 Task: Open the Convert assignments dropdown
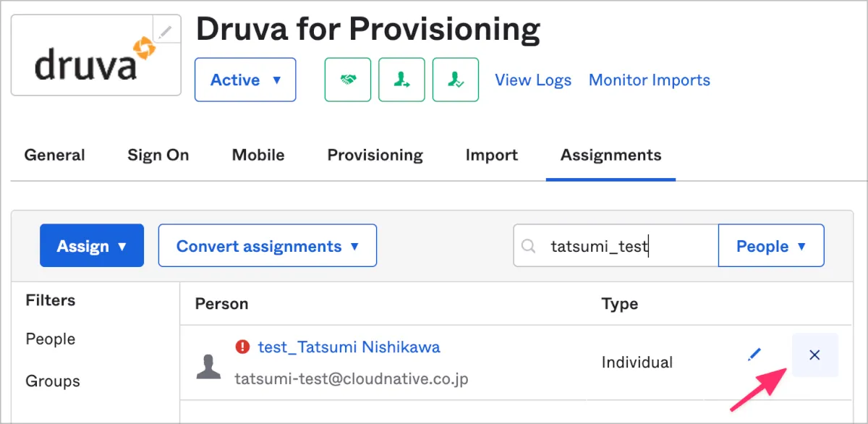click(x=267, y=246)
